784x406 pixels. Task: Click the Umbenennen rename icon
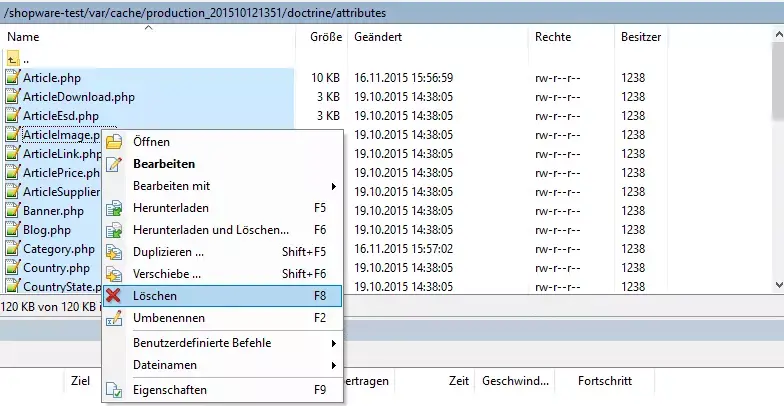tap(115, 318)
